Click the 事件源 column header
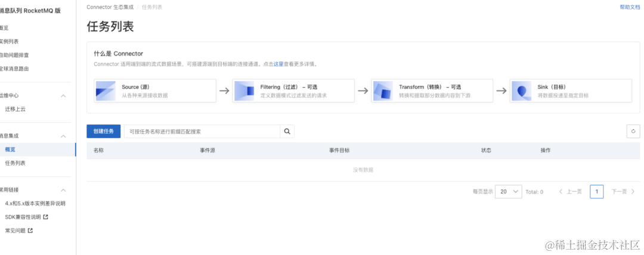 tap(208, 151)
